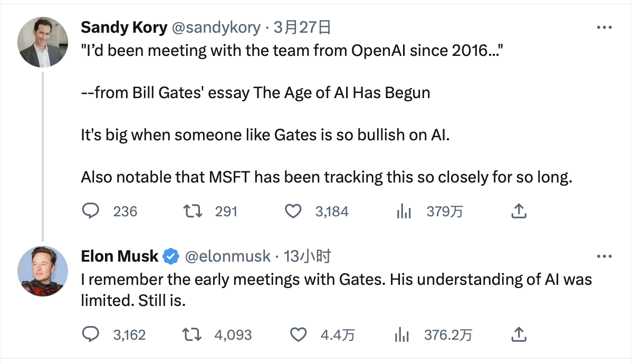The height and width of the screenshot is (364, 632).
Task: Open more options on Elon Musk's tweet
Action: point(604,256)
